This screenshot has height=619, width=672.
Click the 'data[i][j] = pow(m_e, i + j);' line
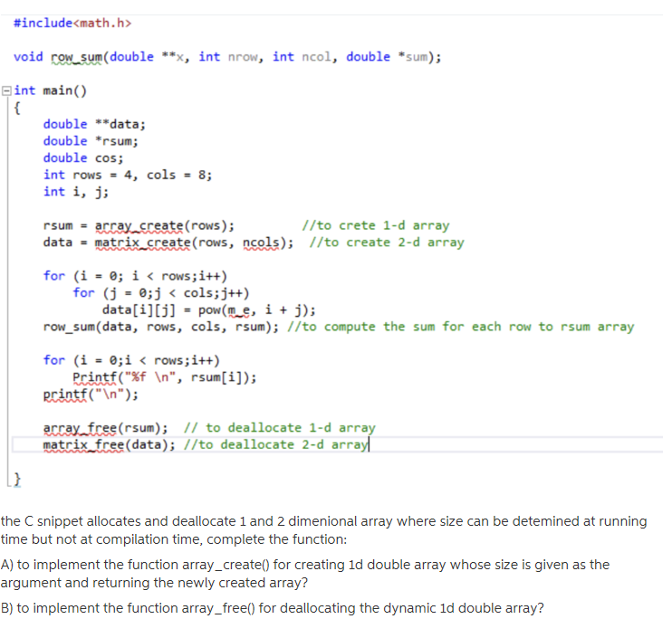coord(208,310)
